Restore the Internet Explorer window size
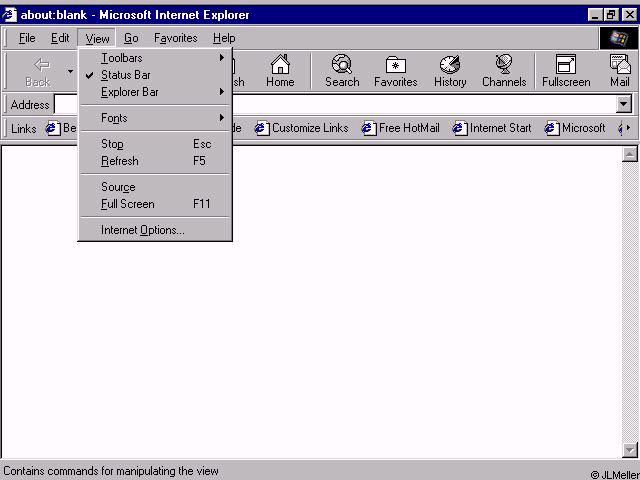The height and width of the screenshot is (480, 640). pyautogui.click(x=611, y=15)
